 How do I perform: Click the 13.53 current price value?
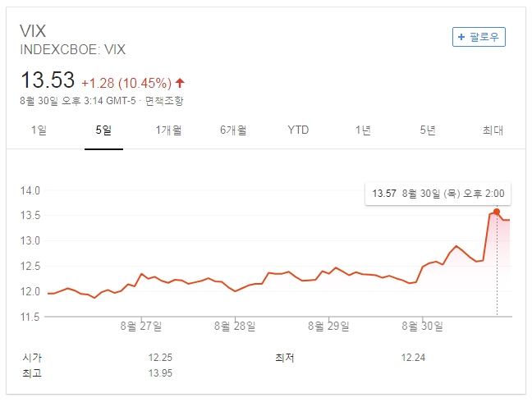[48, 80]
